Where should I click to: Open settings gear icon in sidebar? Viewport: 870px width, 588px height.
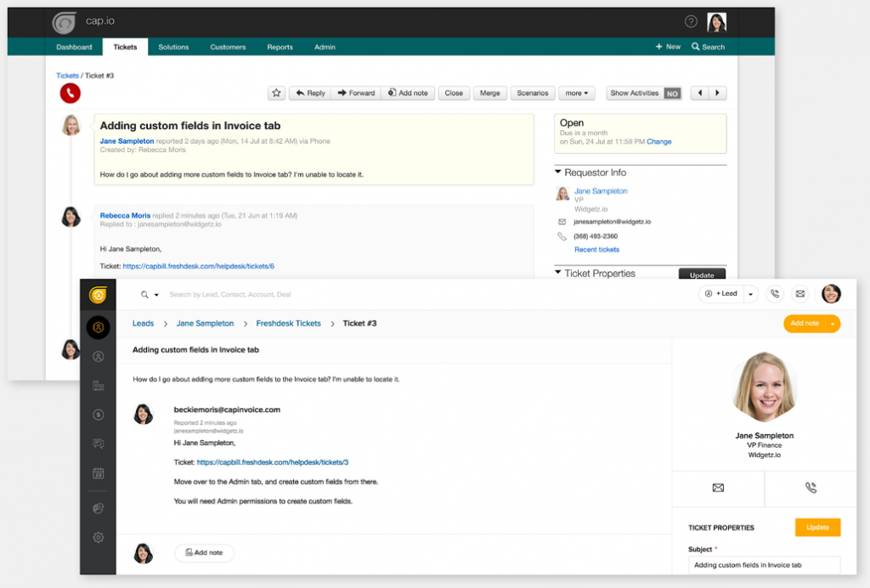(x=99, y=537)
